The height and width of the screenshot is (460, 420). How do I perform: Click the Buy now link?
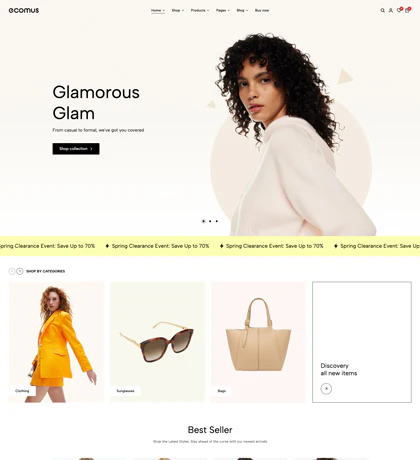pyautogui.click(x=262, y=10)
